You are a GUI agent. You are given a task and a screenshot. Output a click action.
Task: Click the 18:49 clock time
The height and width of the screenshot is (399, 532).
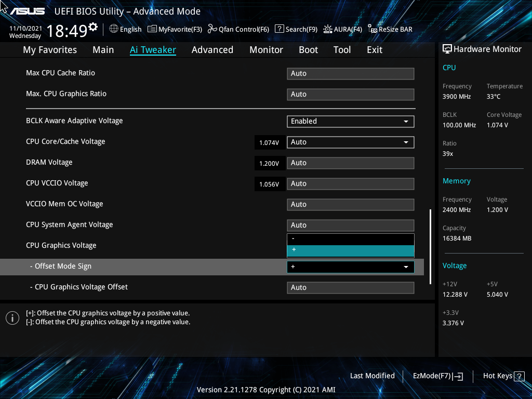point(67,31)
